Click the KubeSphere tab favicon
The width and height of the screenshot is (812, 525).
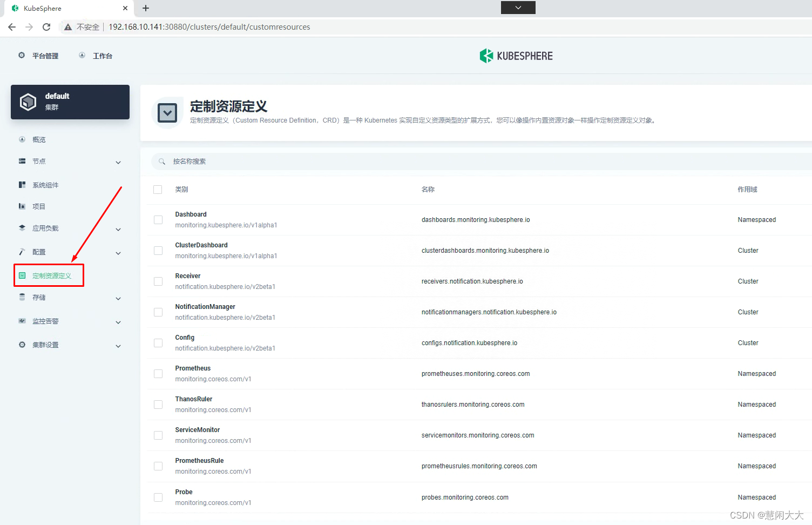click(15, 8)
